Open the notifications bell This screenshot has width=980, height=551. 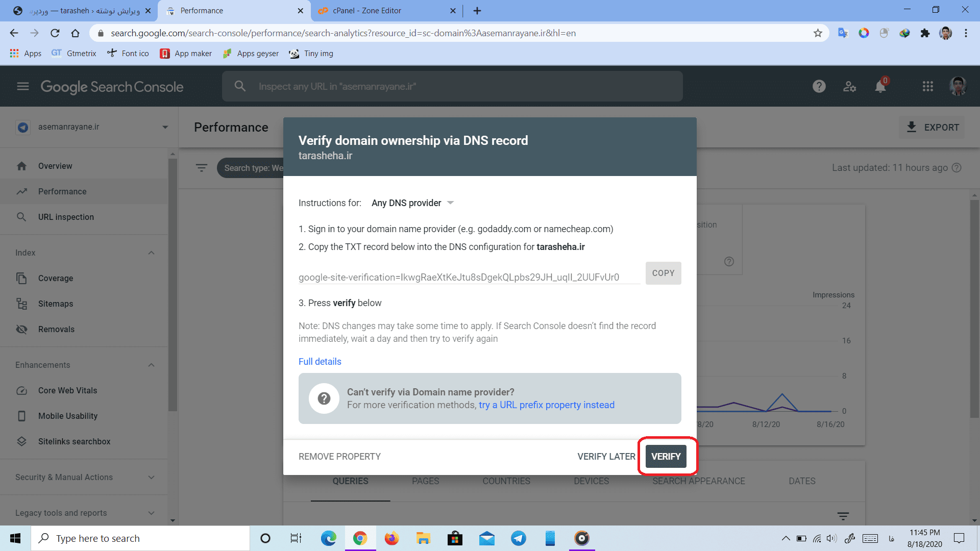point(880,86)
